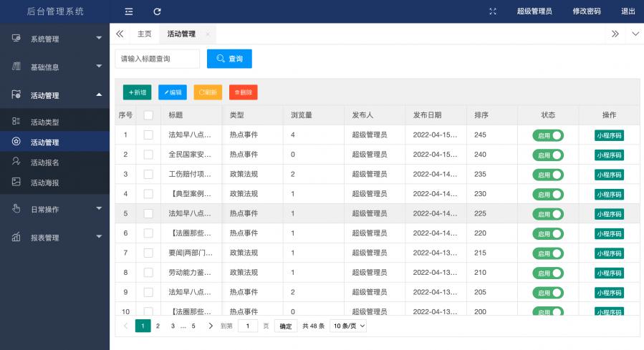This screenshot has height=350, width=644.
Task: Click the fullscreen toggle icon
Action: 492,11
